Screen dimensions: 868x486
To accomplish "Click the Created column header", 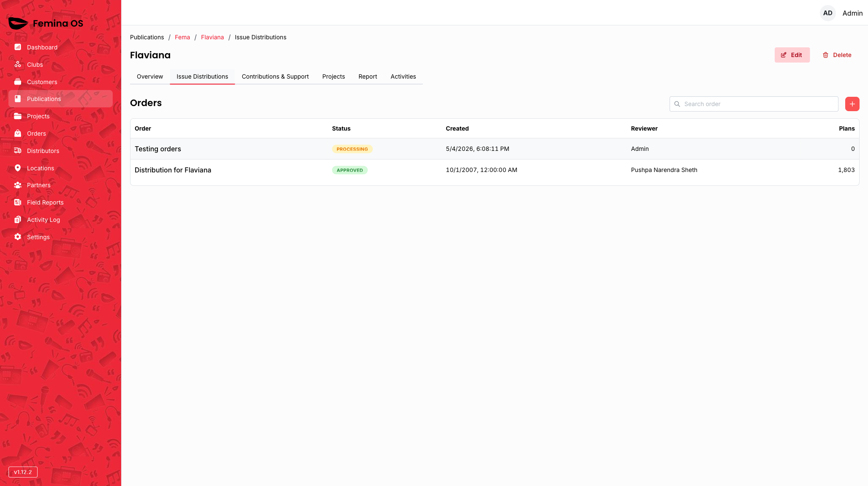I will tap(457, 128).
